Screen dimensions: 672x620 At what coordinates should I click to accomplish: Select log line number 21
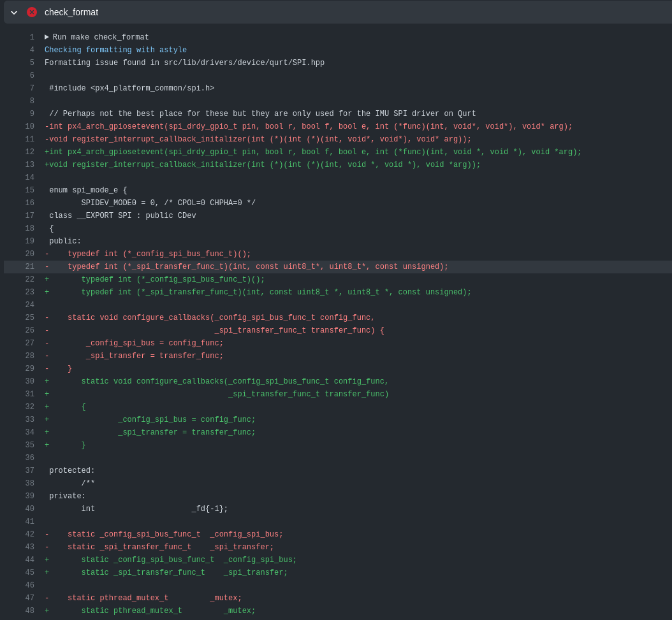coord(29,266)
